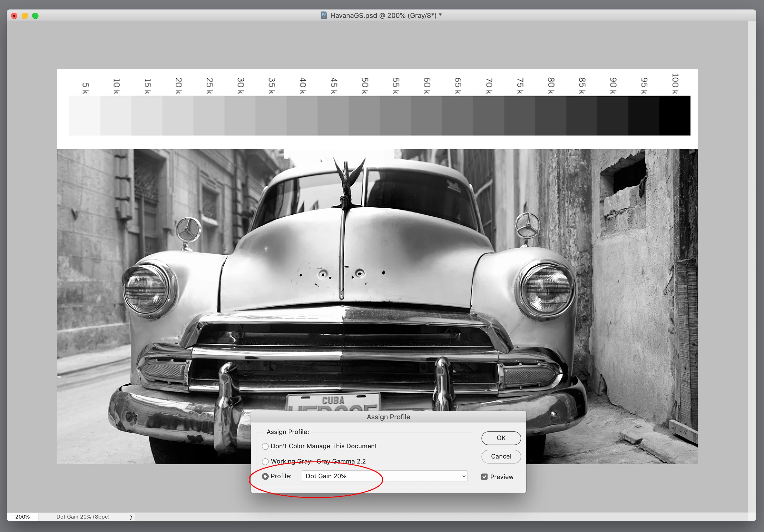The image size is (764, 532).
Task: Click the 5 k lightest gray swatch
Action: (85, 115)
